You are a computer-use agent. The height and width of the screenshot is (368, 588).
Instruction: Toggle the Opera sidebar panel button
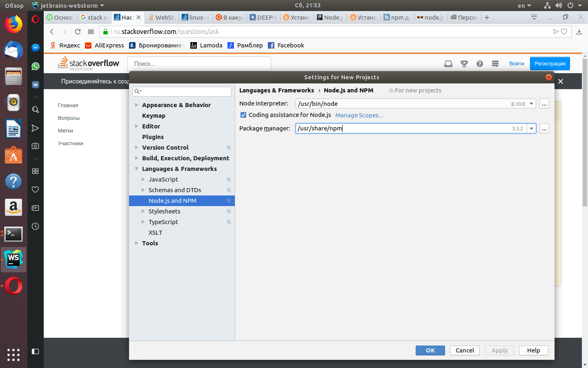(36, 351)
